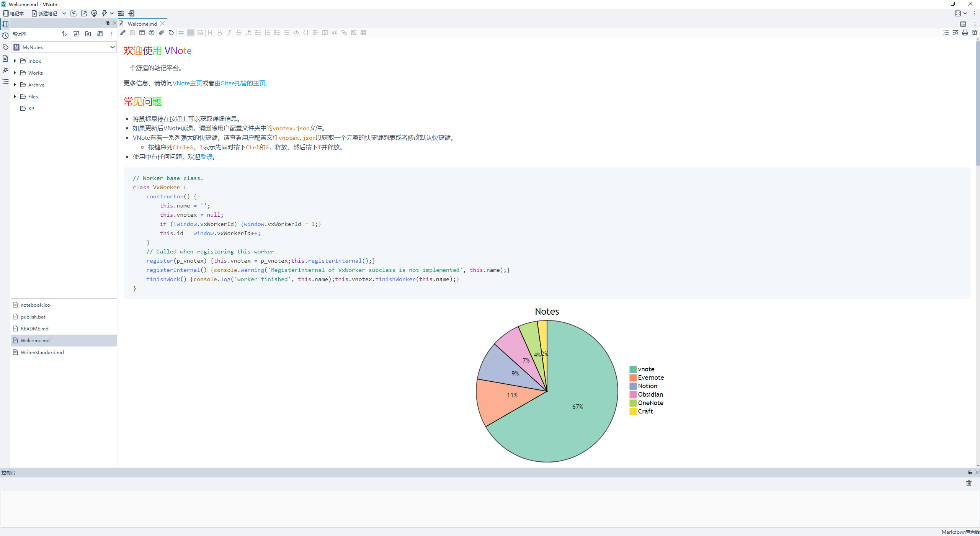Open the 笔记本 notebook menu in top toolbar
980x536 pixels.
[x=13, y=13]
